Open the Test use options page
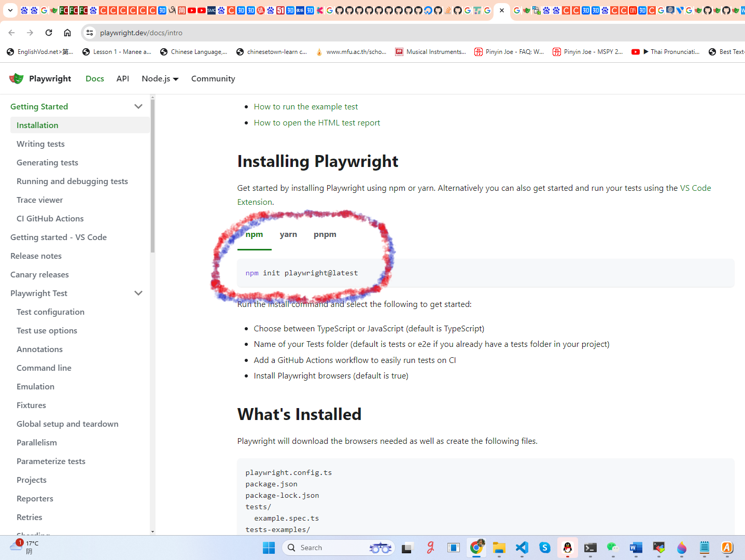 click(x=47, y=330)
